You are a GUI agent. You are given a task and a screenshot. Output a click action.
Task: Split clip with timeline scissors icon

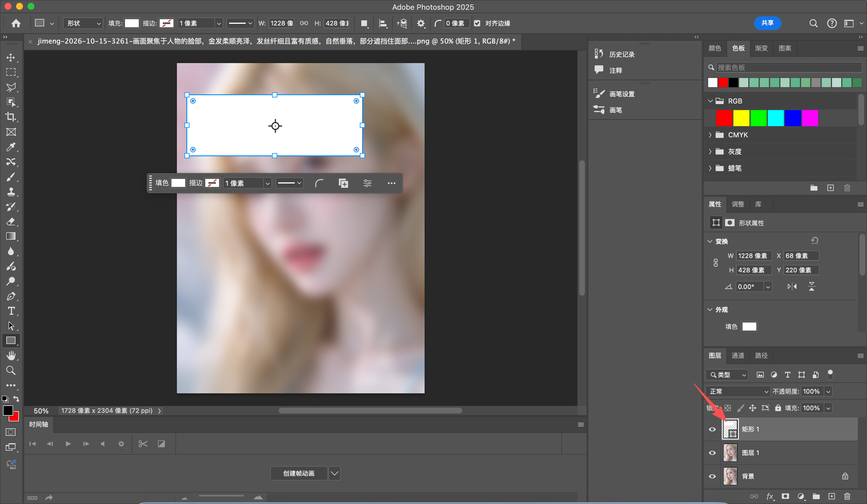(x=143, y=444)
